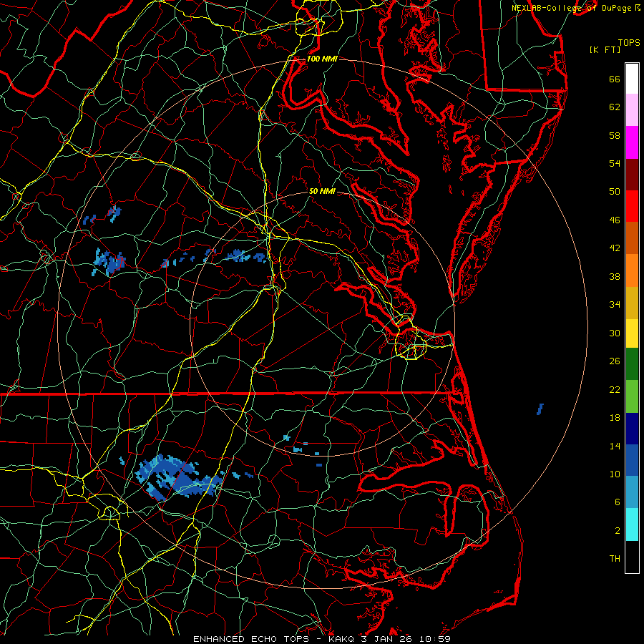Click the 62 legend label

(615, 107)
